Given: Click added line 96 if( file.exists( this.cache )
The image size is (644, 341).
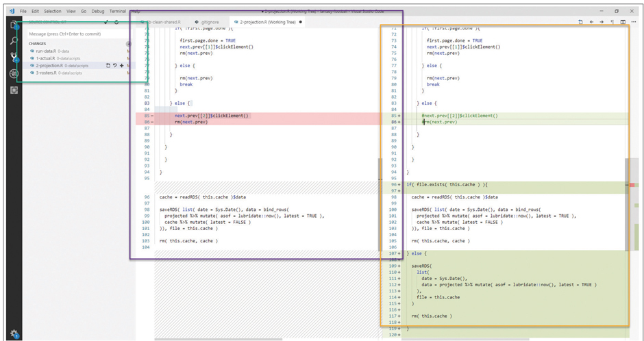Looking at the screenshot, I should click(x=447, y=185).
